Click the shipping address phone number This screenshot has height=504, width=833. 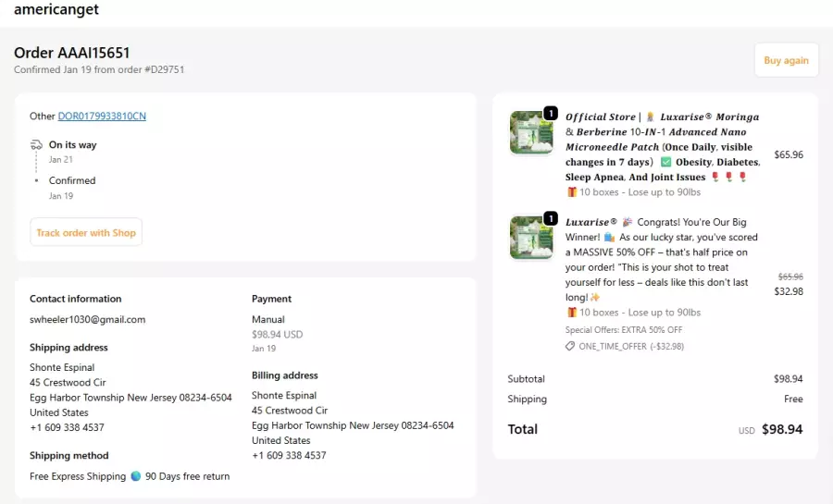click(67, 427)
